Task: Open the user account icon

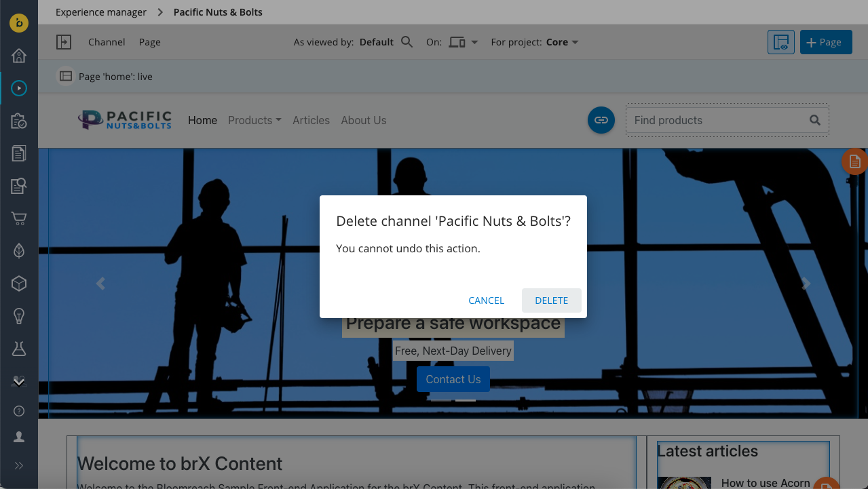Action: (x=19, y=437)
